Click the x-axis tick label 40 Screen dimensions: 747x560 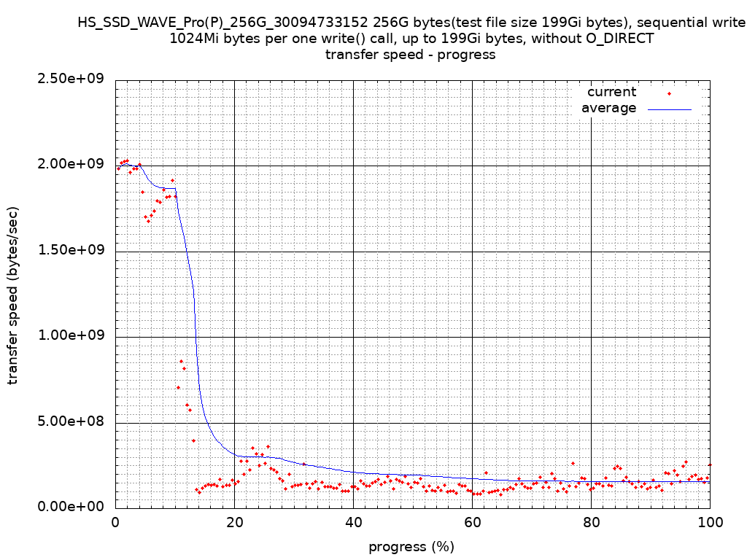coord(353,522)
